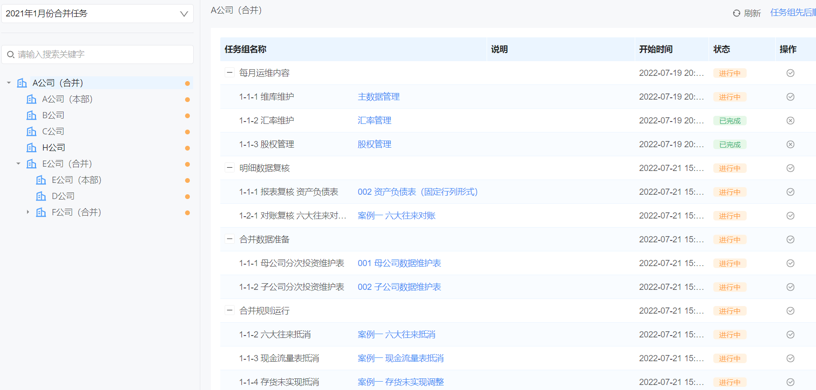Click the refresh icon next to 刷新
The height and width of the screenshot is (390, 816).
point(736,13)
